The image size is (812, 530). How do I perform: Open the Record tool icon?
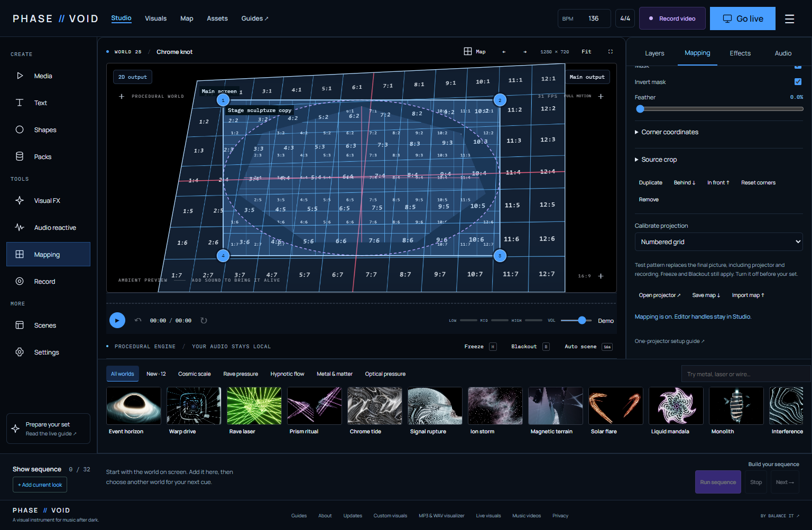pyautogui.click(x=20, y=281)
